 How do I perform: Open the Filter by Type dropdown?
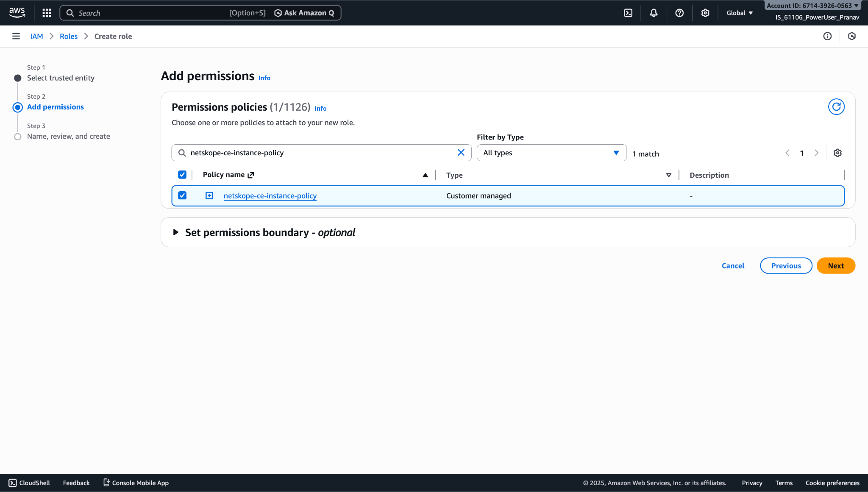pyautogui.click(x=551, y=153)
